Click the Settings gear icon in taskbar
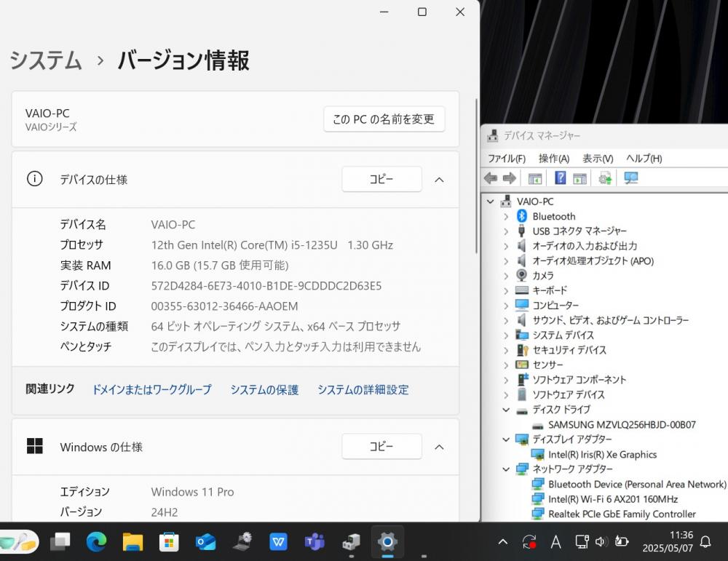The height and width of the screenshot is (561, 728). (x=387, y=541)
